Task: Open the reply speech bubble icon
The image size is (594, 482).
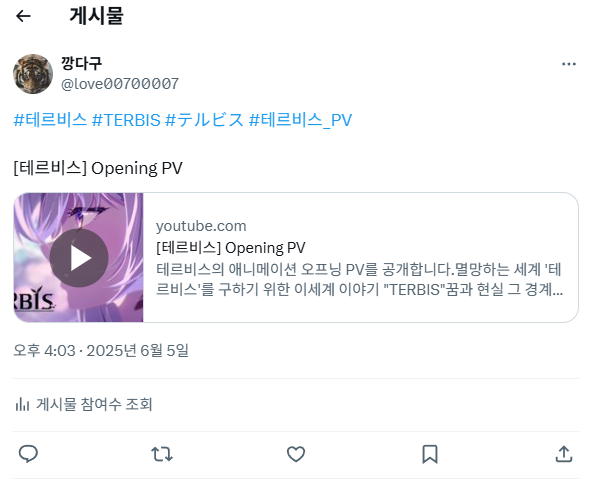Action: coord(28,454)
